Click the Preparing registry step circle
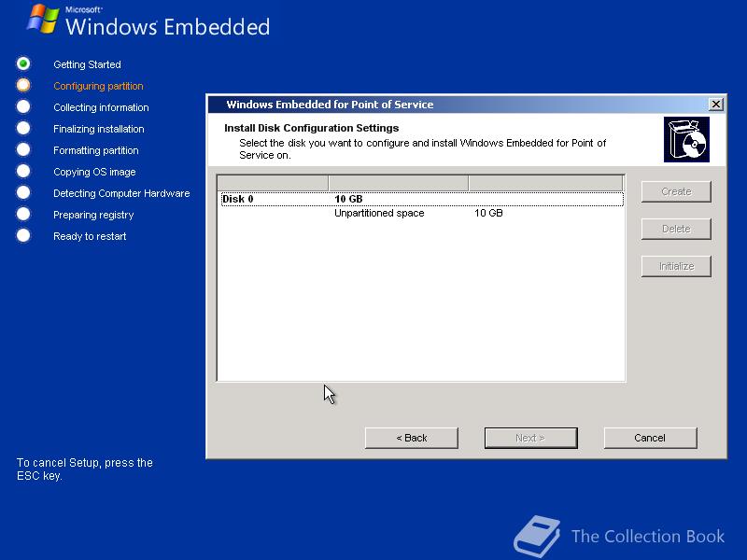Image resolution: width=747 pixels, height=560 pixels. [23, 214]
